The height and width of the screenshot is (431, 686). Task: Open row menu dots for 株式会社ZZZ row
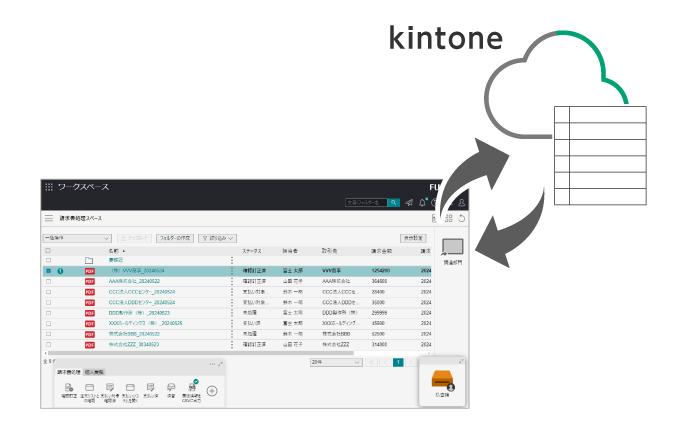click(232, 344)
